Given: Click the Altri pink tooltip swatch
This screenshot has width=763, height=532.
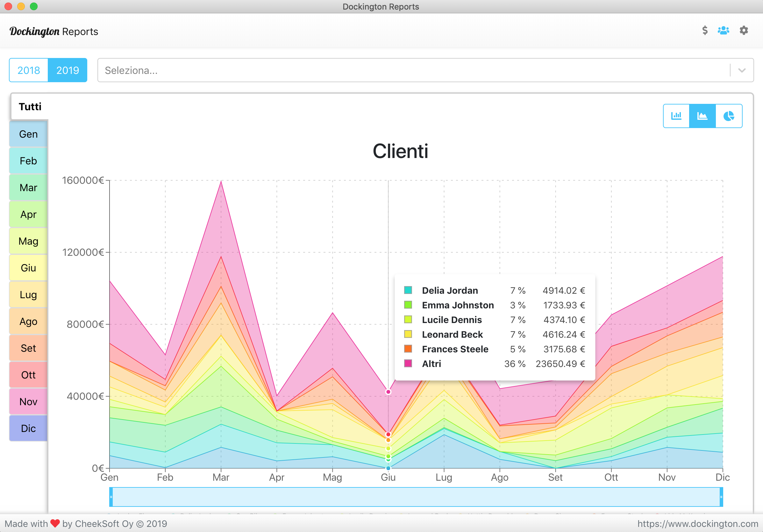Looking at the screenshot, I should point(408,363).
